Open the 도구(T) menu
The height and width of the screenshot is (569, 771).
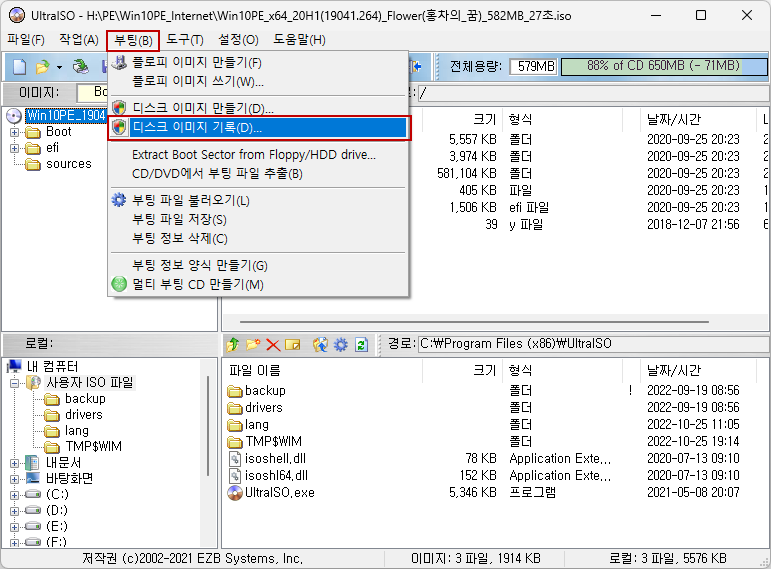point(185,40)
